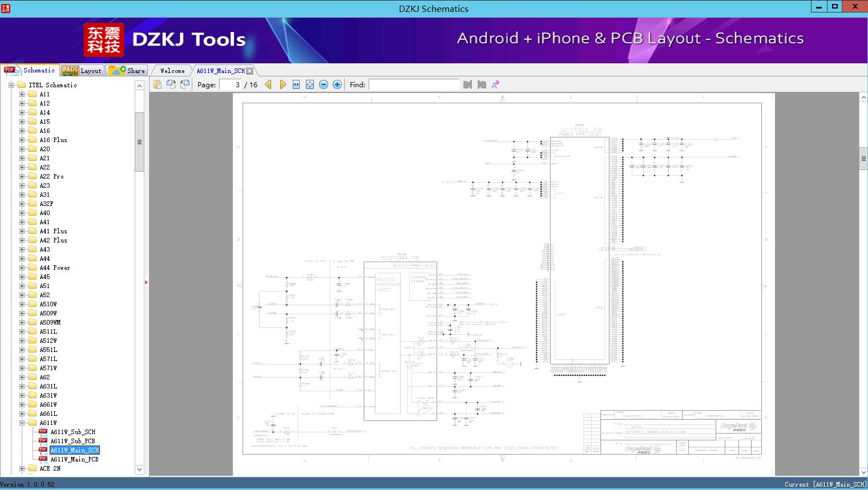Collapse the A611W folder
The height and width of the screenshot is (490, 868).
[x=22, y=423]
